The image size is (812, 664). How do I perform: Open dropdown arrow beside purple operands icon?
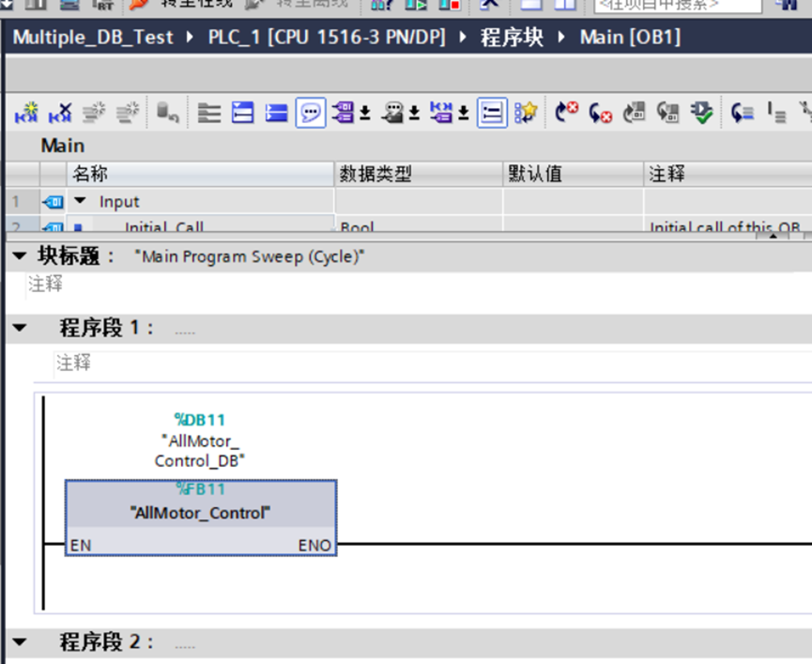pyautogui.click(x=365, y=113)
